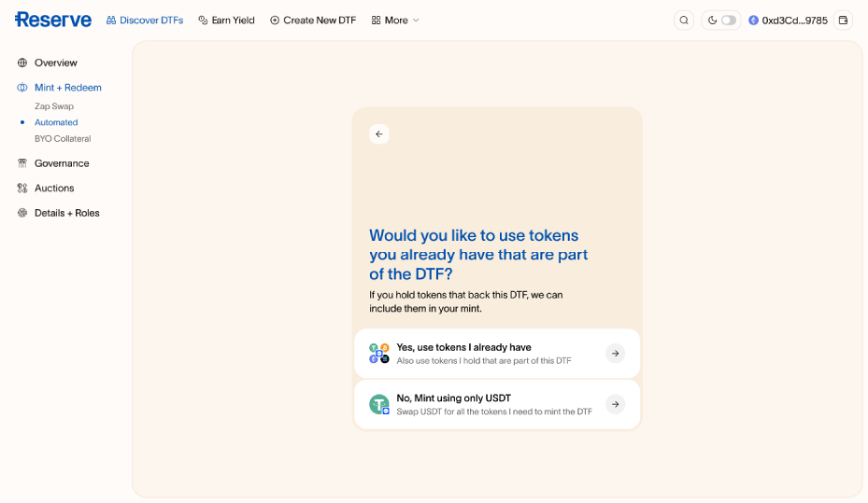Select Yes, use tokens I already have
The height and width of the screenshot is (503, 868).
point(484,353)
